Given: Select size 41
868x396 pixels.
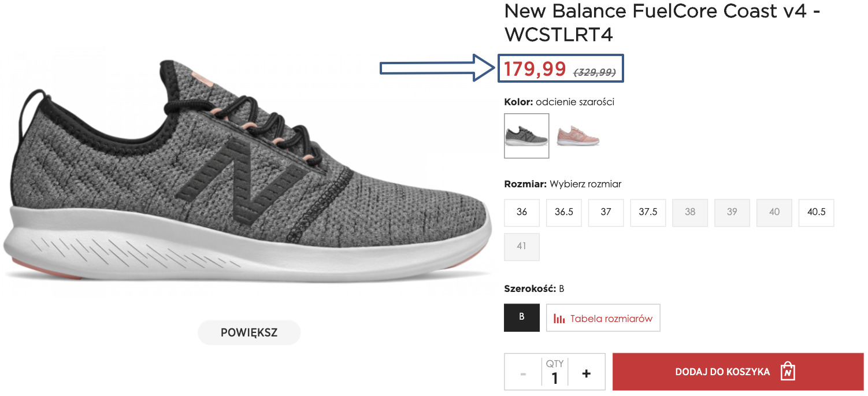Looking at the screenshot, I should [x=522, y=247].
